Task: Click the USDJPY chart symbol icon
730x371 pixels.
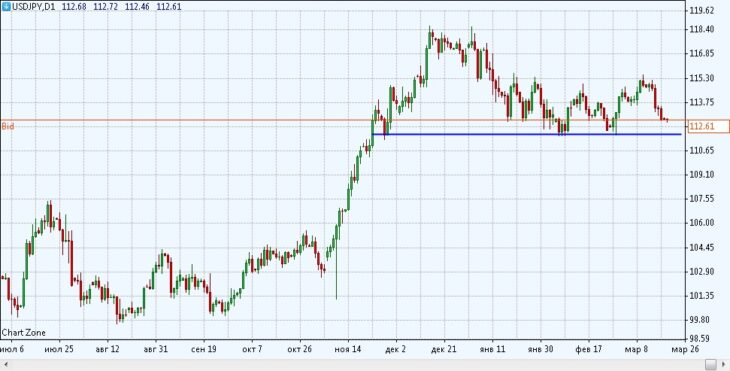Action: [6, 7]
